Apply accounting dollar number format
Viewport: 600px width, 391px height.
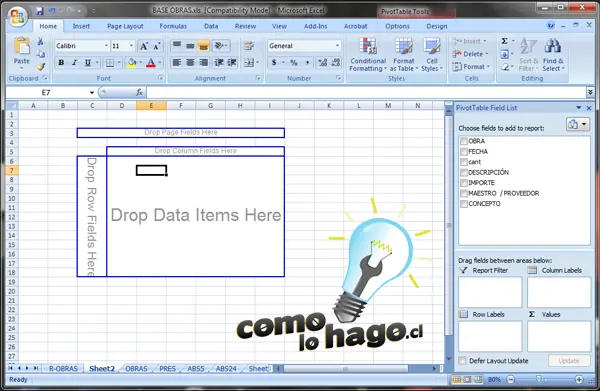pos(274,62)
